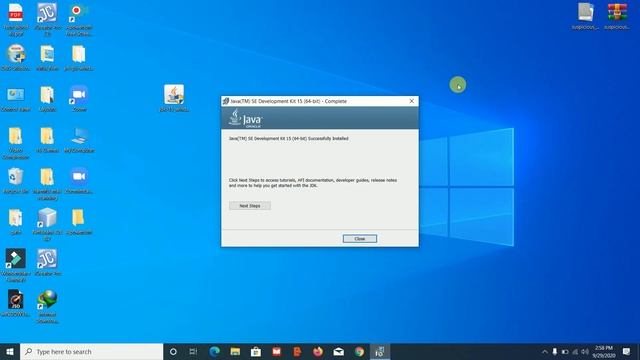
Task: Show hidden system tray icons
Action: (544, 351)
